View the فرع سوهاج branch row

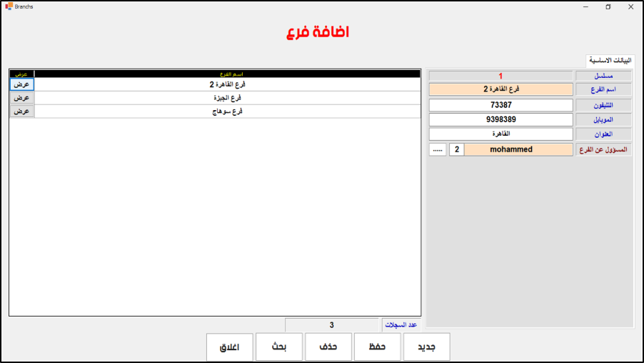(x=21, y=111)
